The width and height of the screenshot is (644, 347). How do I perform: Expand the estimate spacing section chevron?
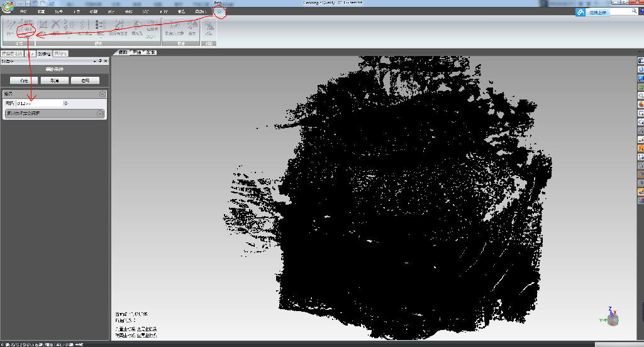coord(100,113)
